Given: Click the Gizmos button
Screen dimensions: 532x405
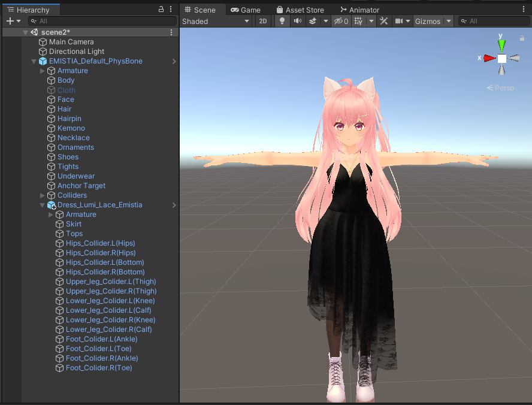Looking at the screenshot, I should coord(428,21).
